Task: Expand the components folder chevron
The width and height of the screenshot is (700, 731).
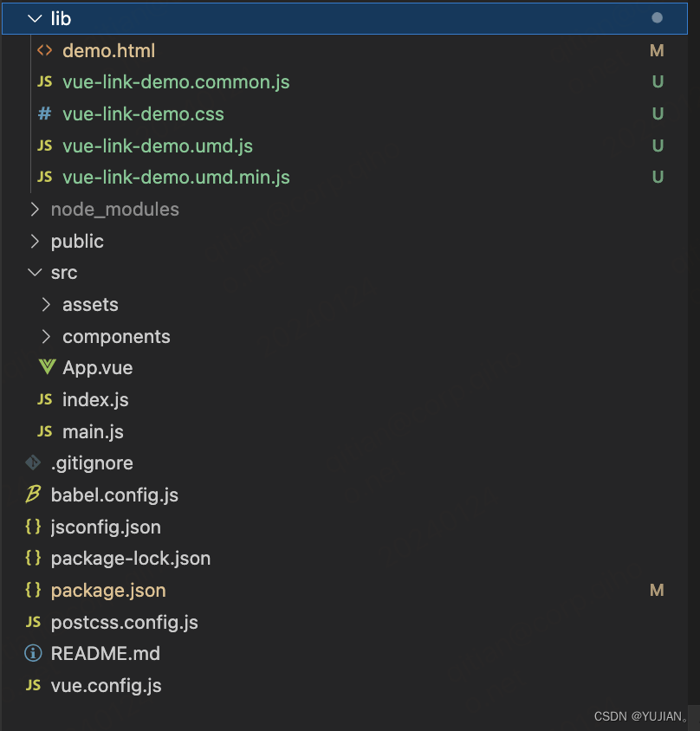Action: (x=46, y=337)
